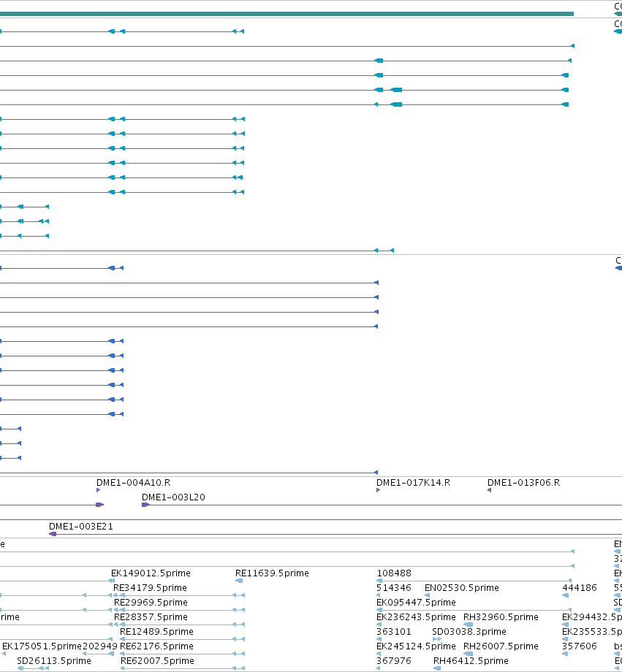622x672 pixels.
Task: Click the 363101 label
Action: point(394,631)
